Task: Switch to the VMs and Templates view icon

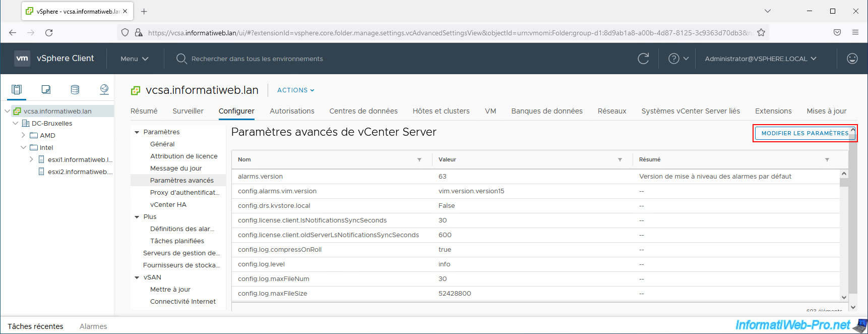Action: pyautogui.click(x=46, y=90)
